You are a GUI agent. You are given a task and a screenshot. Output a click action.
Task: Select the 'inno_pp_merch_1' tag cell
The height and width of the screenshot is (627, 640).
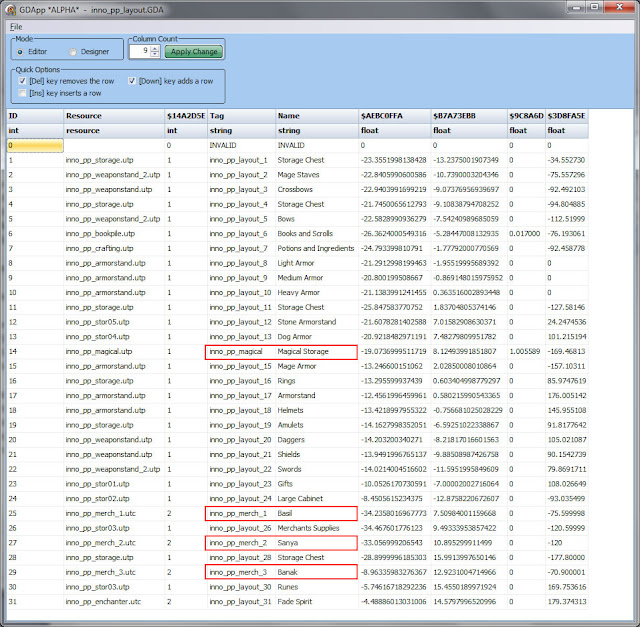[241, 513]
